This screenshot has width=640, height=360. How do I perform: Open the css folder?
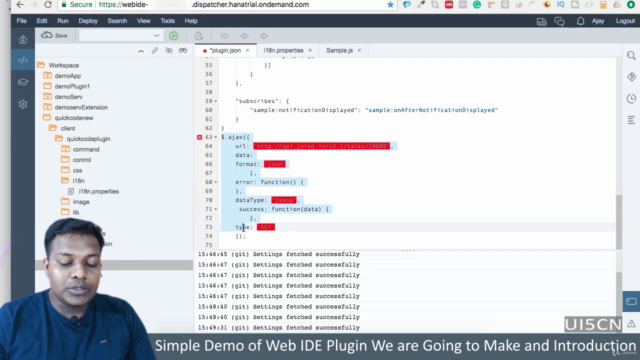[77, 171]
